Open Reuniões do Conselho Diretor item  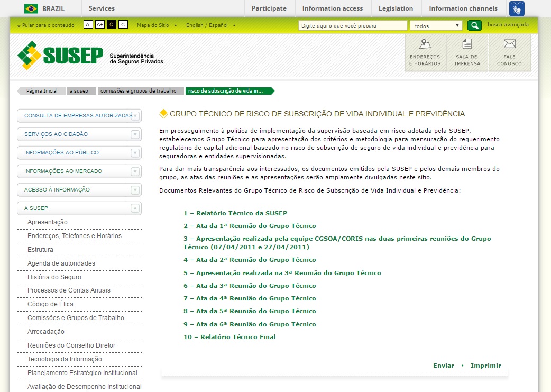[71, 345]
